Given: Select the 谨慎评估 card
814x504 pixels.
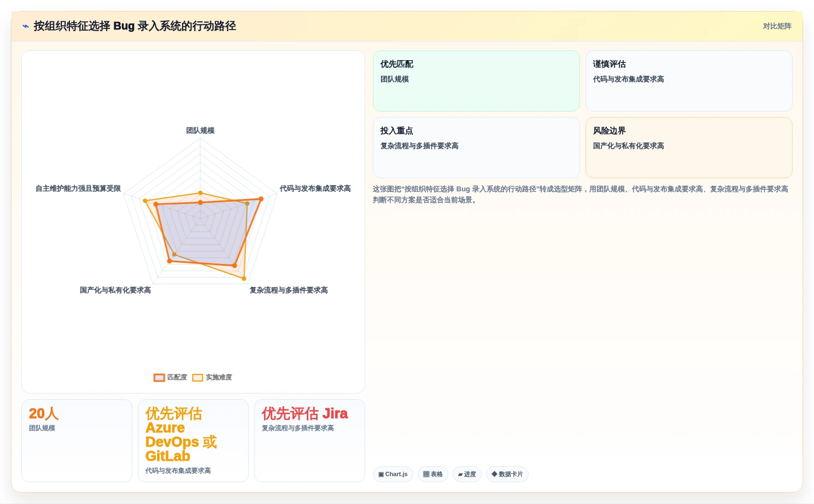Looking at the screenshot, I should [x=689, y=81].
